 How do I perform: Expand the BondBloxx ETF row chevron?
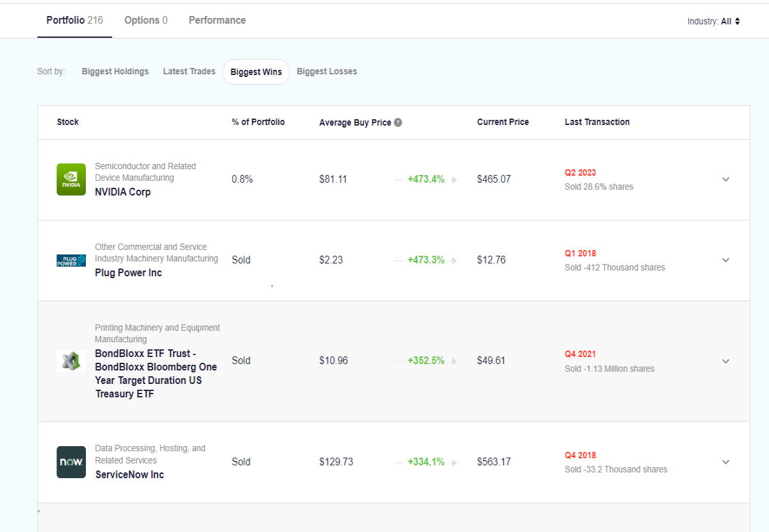coord(725,362)
